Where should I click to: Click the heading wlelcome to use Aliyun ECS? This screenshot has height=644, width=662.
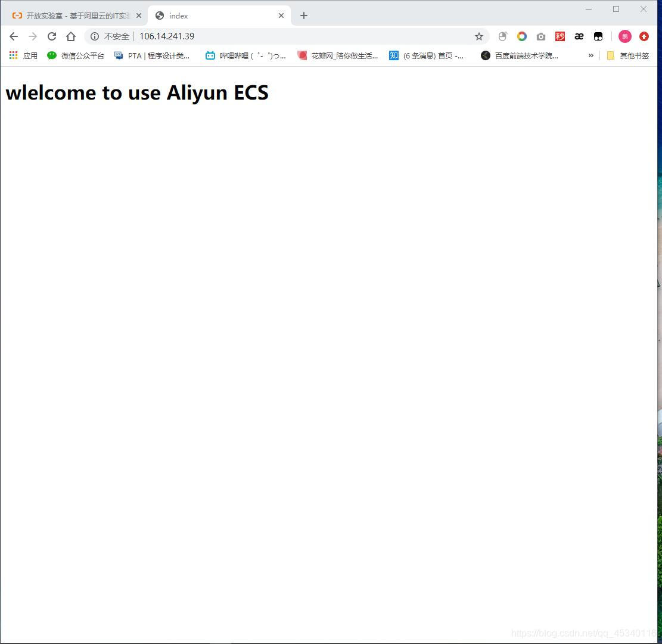[137, 93]
